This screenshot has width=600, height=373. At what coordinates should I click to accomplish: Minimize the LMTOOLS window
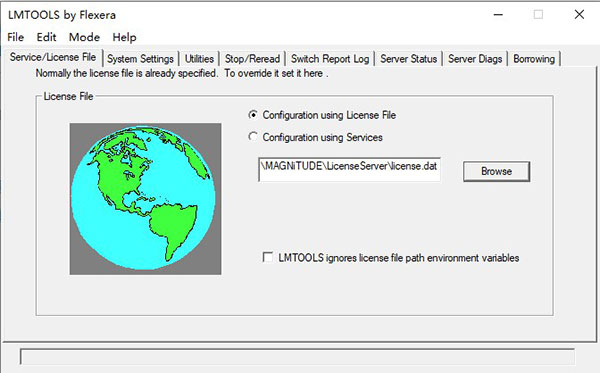coord(498,15)
